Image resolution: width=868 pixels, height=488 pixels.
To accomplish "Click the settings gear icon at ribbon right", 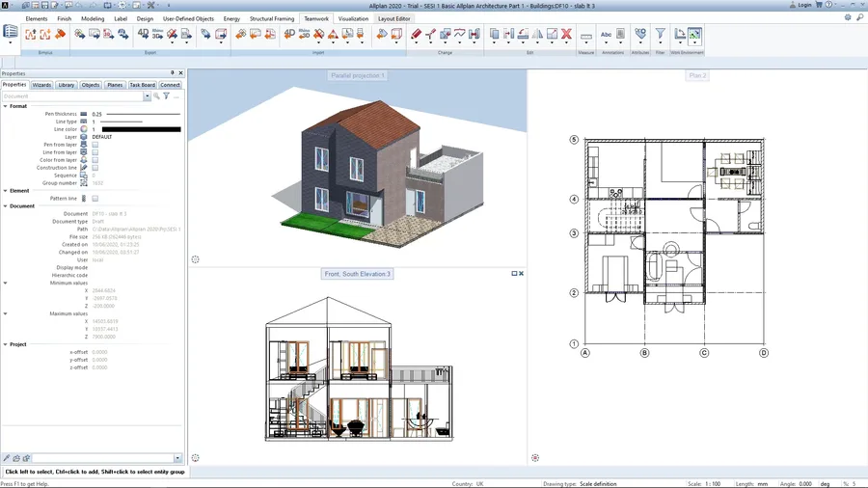I will [848, 17].
